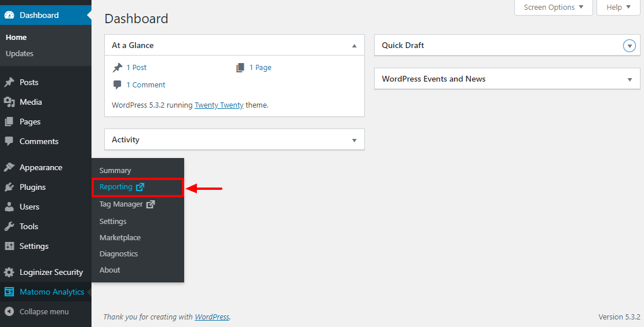
Task: Open About from the Matomo submenu
Action: tap(109, 270)
